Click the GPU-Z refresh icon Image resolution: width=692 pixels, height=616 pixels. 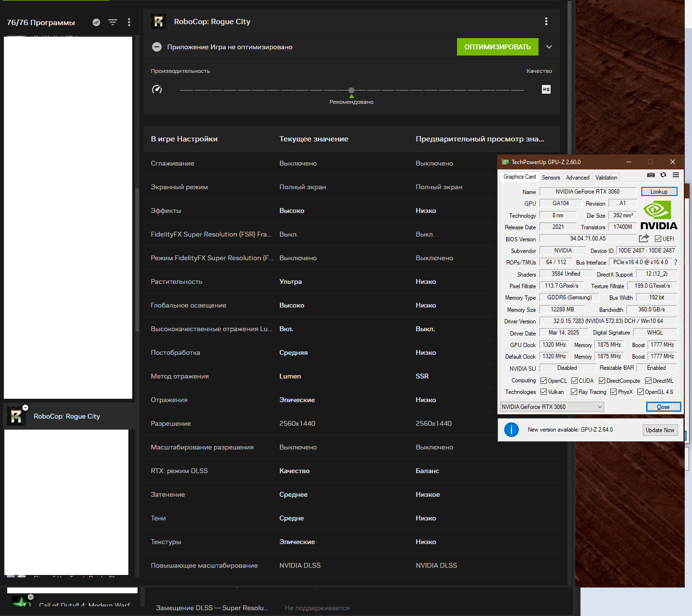coord(664,175)
